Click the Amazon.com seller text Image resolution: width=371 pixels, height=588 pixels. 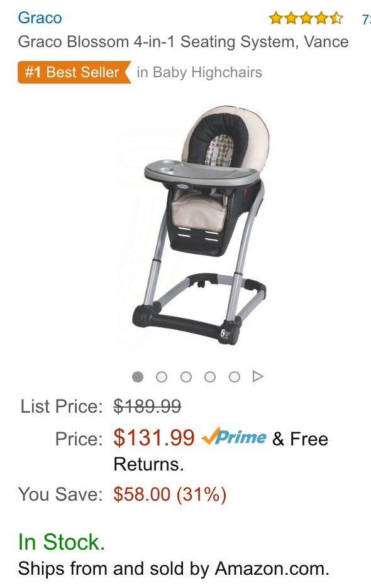(272, 569)
